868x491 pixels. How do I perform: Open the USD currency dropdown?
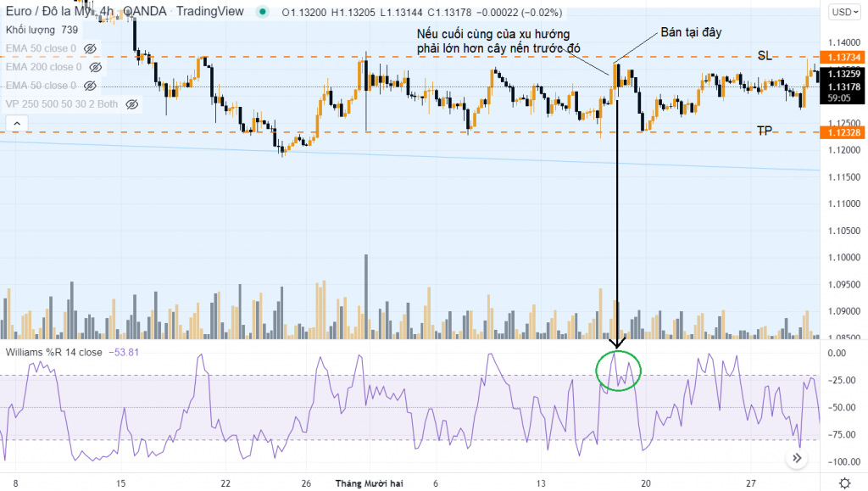[843, 13]
